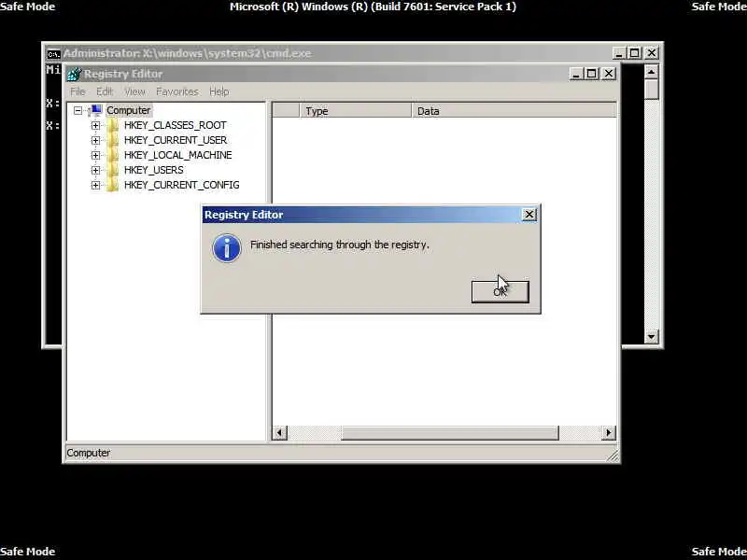Collapse the Computer root node
The width and height of the screenshot is (747, 560).
coord(78,110)
